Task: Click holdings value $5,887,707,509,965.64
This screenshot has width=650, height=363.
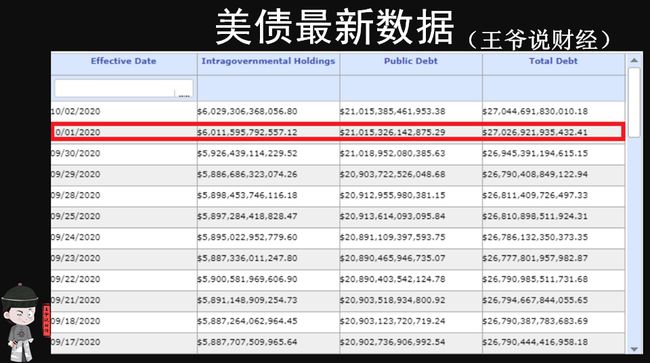Action: [x=247, y=342]
